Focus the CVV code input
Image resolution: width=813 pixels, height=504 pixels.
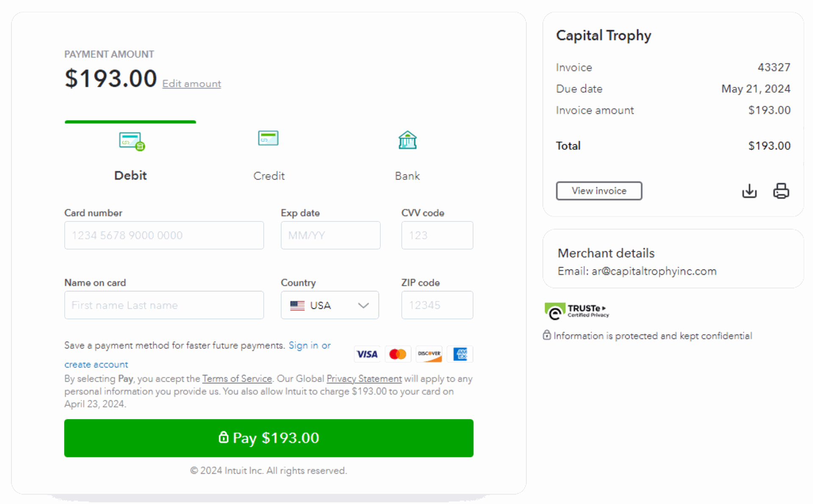[437, 235]
